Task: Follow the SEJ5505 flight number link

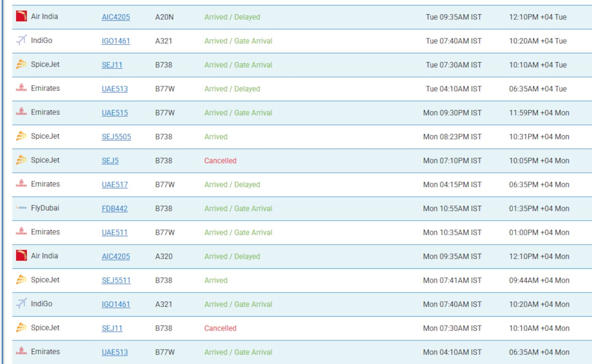Action: coord(116,137)
